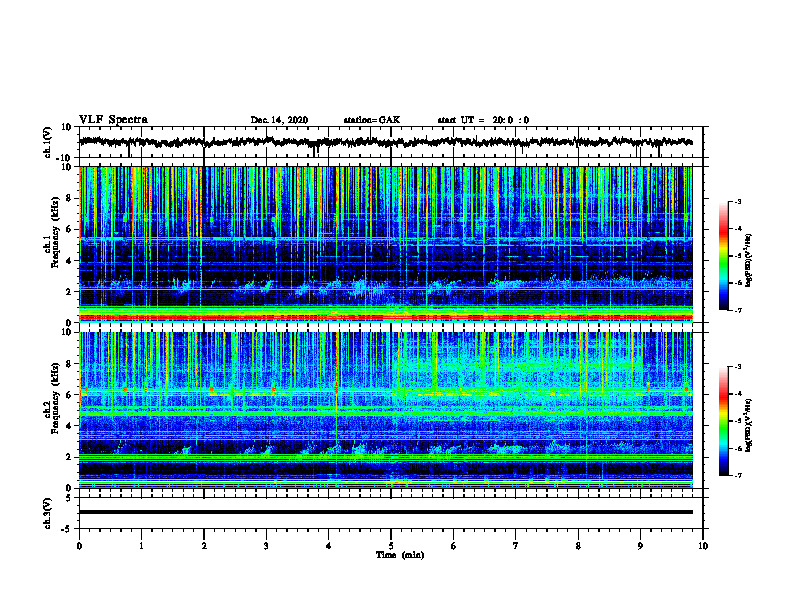Viewport: 792px width, 612px height.
Task: Click the "-10" tick of ch.1(V) axis
Action: coord(65,158)
